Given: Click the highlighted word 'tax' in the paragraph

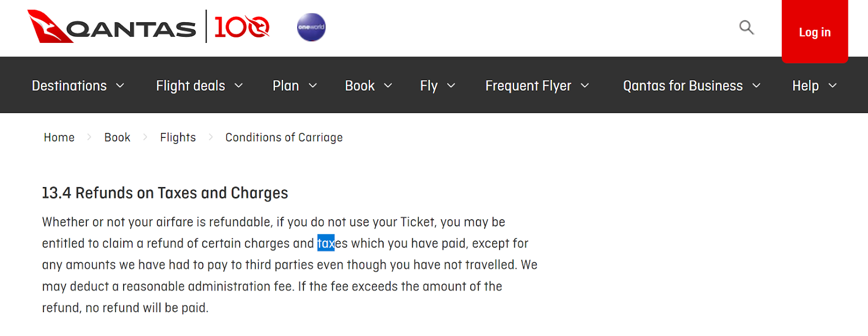Looking at the screenshot, I should tap(326, 243).
